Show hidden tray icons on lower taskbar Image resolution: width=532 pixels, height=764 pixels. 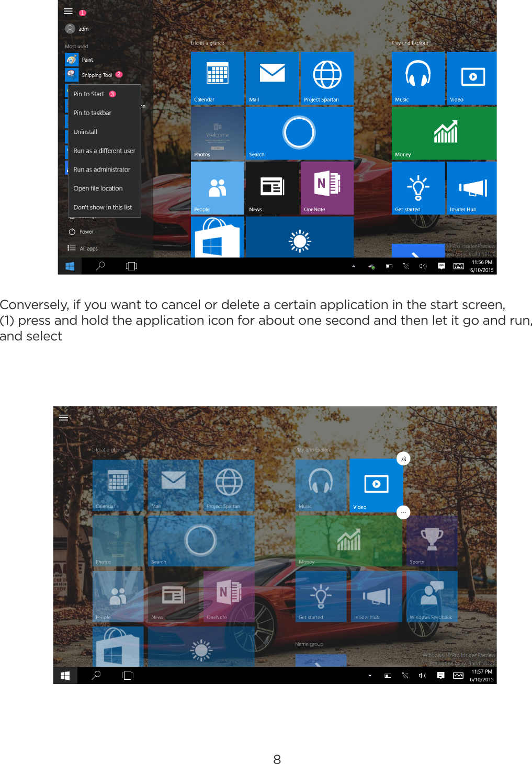[370, 675]
